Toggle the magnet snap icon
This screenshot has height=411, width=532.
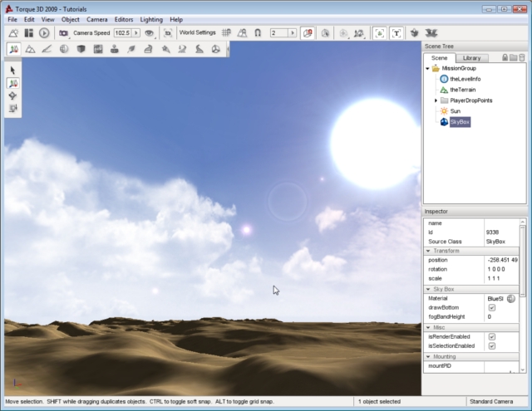click(259, 32)
